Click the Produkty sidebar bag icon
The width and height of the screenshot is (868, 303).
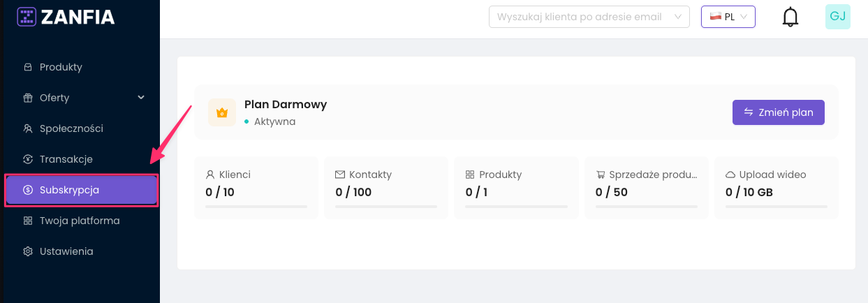28,67
